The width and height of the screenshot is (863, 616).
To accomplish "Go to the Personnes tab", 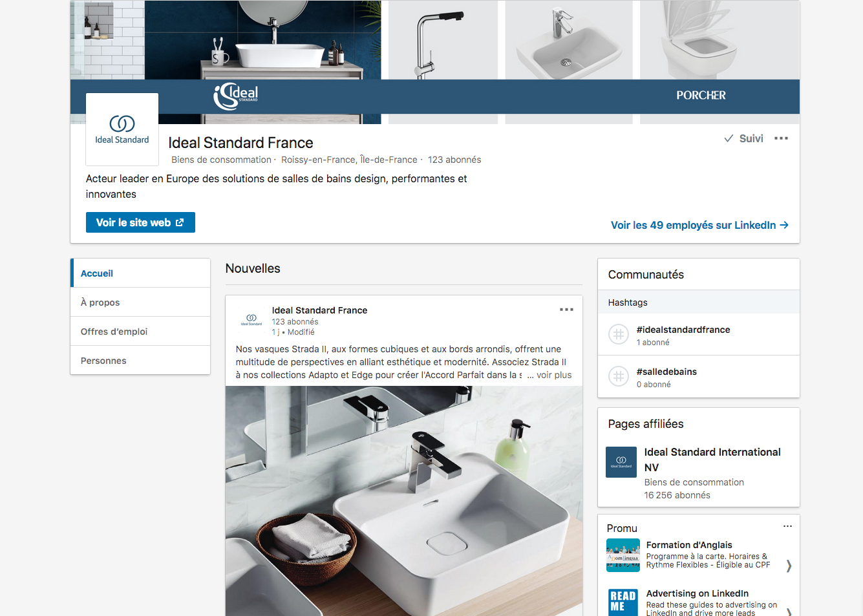I will (140, 361).
